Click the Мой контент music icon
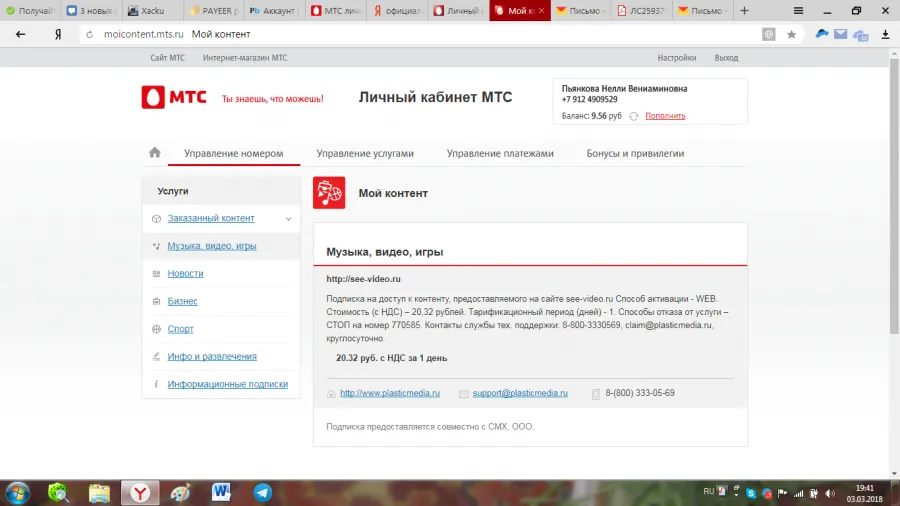This screenshot has height=506, width=900. [x=329, y=193]
